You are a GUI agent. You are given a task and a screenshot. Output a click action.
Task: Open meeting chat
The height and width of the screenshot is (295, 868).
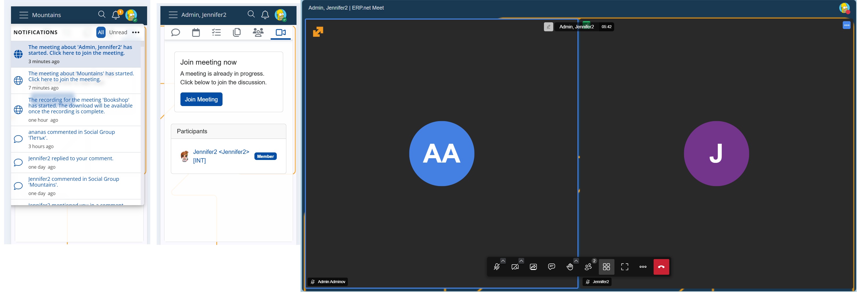click(x=551, y=267)
